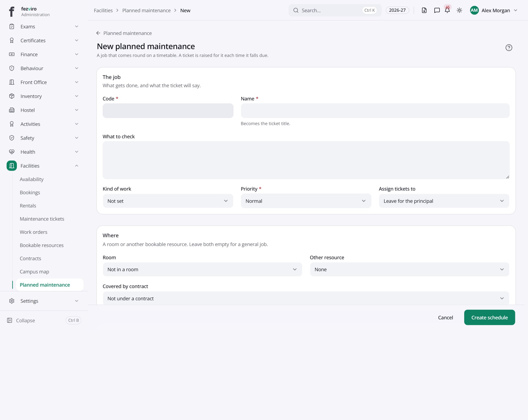Go to Availability in Facilities

coord(32,179)
